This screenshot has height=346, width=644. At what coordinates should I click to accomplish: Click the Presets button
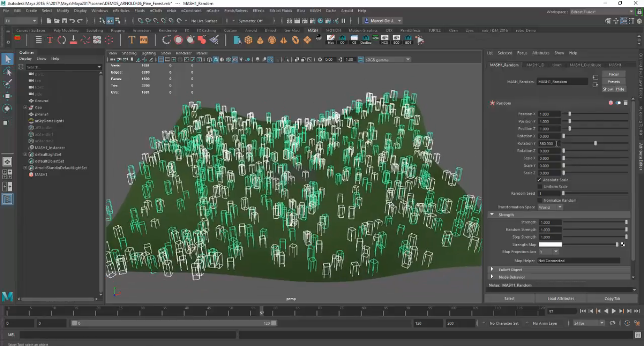(613, 82)
